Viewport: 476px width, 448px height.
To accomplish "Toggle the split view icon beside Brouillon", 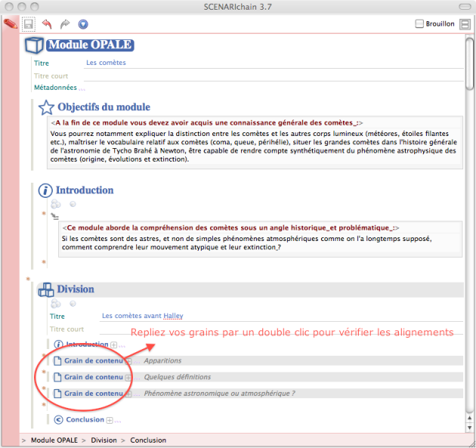I will [465, 24].
